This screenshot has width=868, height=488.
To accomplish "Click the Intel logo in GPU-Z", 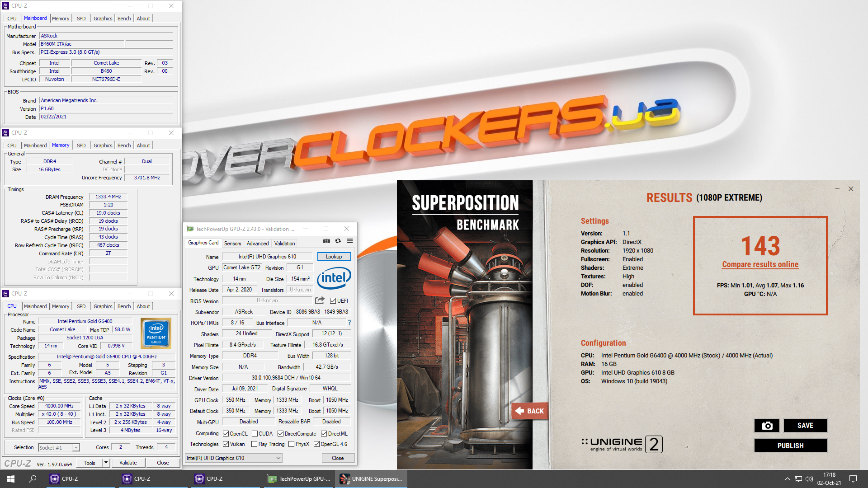I will (x=334, y=278).
